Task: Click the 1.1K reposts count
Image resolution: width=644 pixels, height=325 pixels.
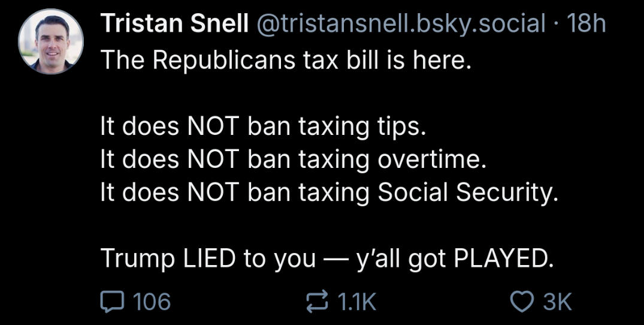Action: coord(356,302)
